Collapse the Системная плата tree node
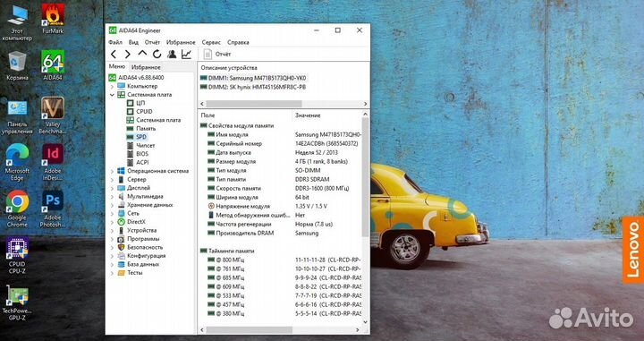Image resolution: width=644 pixels, height=341 pixels. click(112, 95)
